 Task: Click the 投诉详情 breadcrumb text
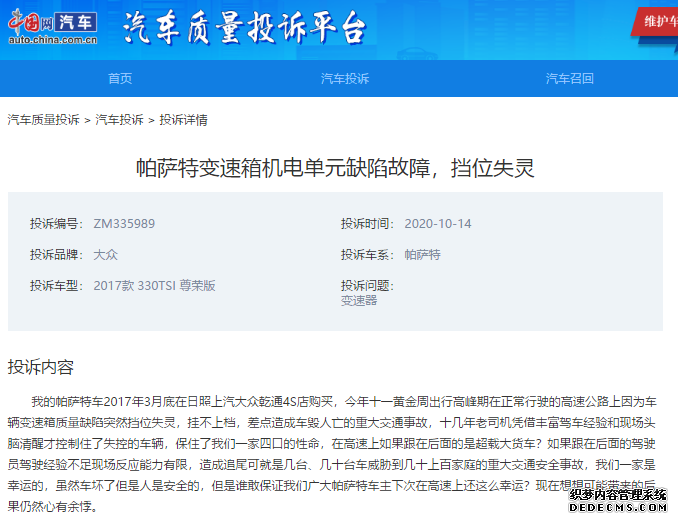click(x=183, y=120)
